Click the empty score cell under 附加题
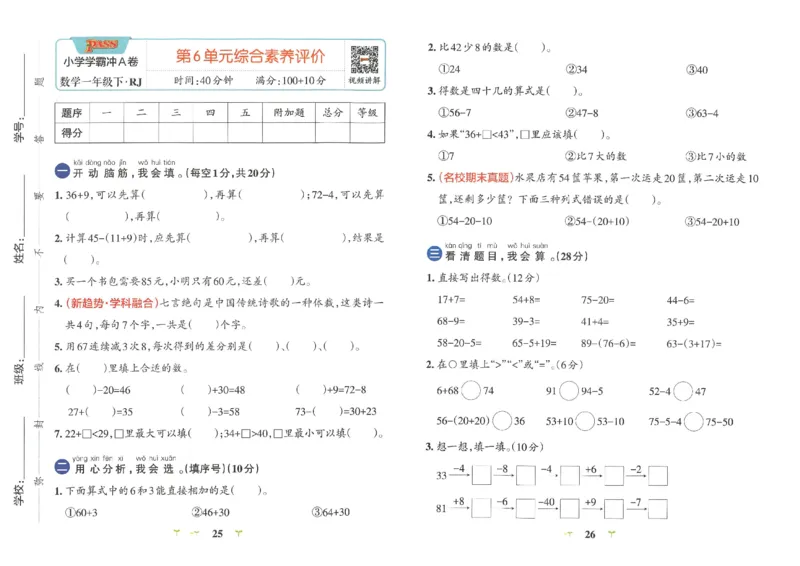 (x=289, y=133)
